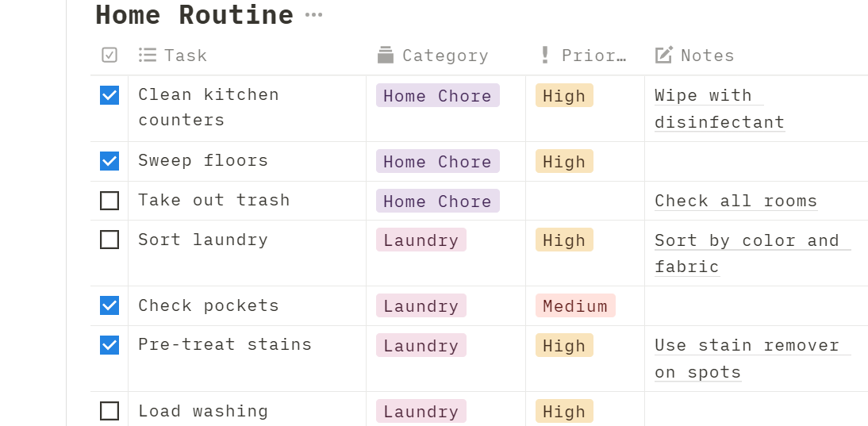Click the High priority tag for Load washing
This screenshot has height=426, width=868.
pyautogui.click(x=563, y=412)
